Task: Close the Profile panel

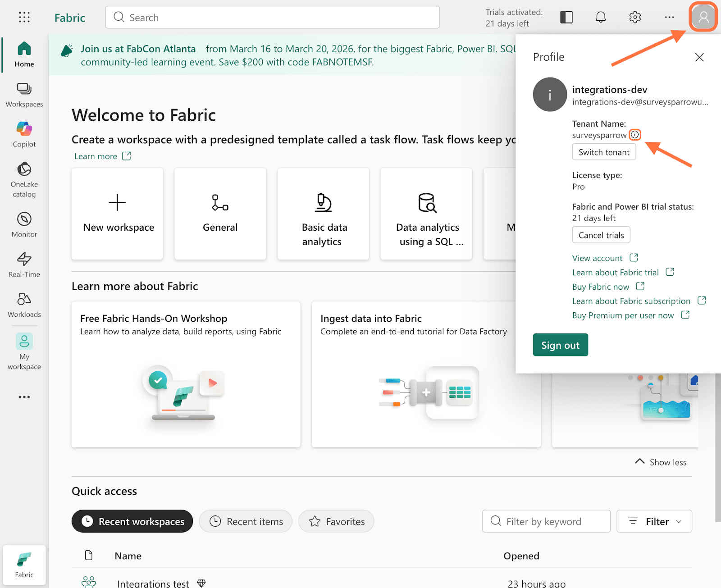Action: 699,57
